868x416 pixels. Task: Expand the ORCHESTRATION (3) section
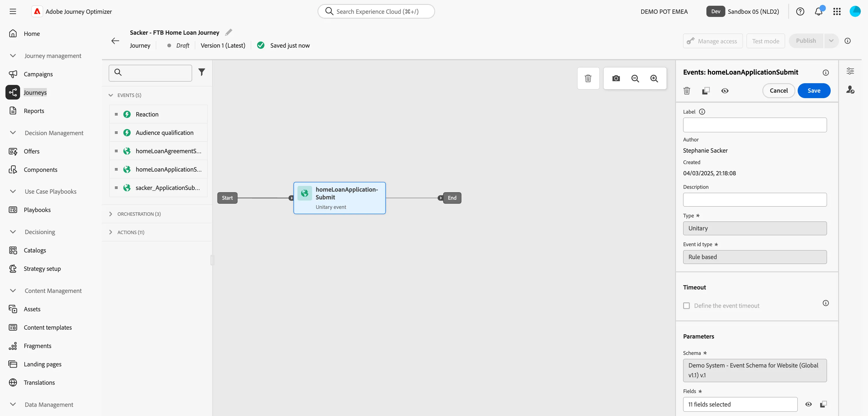(x=111, y=214)
